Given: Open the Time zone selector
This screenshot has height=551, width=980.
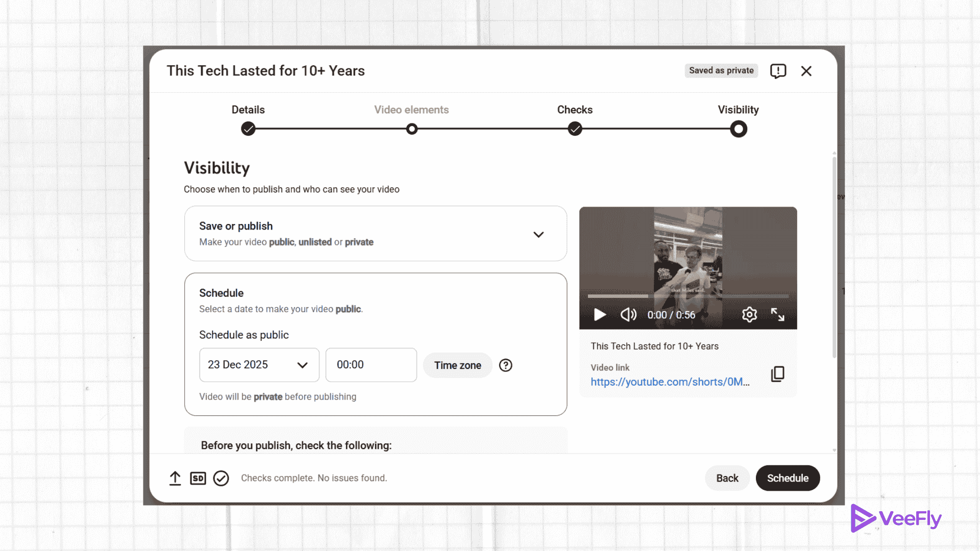Looking at the screenshot, I should point(457,365).
